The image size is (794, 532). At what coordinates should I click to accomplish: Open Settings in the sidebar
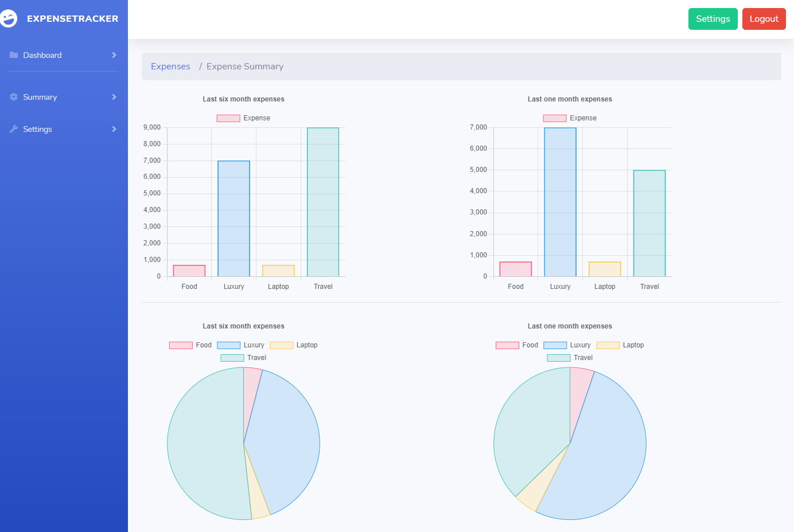pyautogui.click(x=37, y=129)
